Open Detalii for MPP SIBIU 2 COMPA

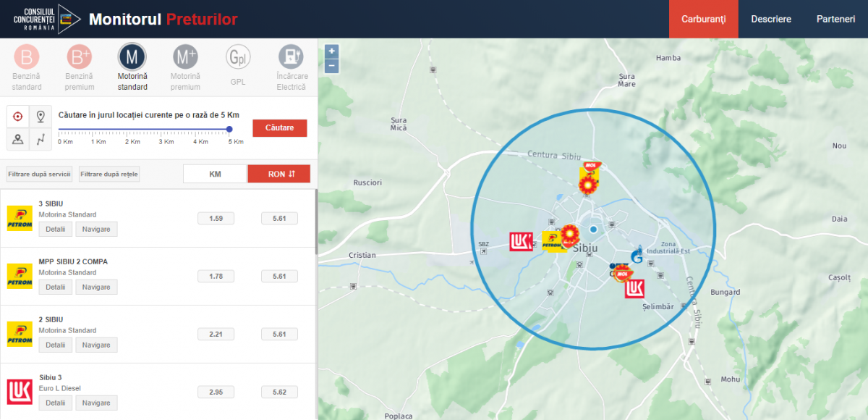[x=56, y=287]
